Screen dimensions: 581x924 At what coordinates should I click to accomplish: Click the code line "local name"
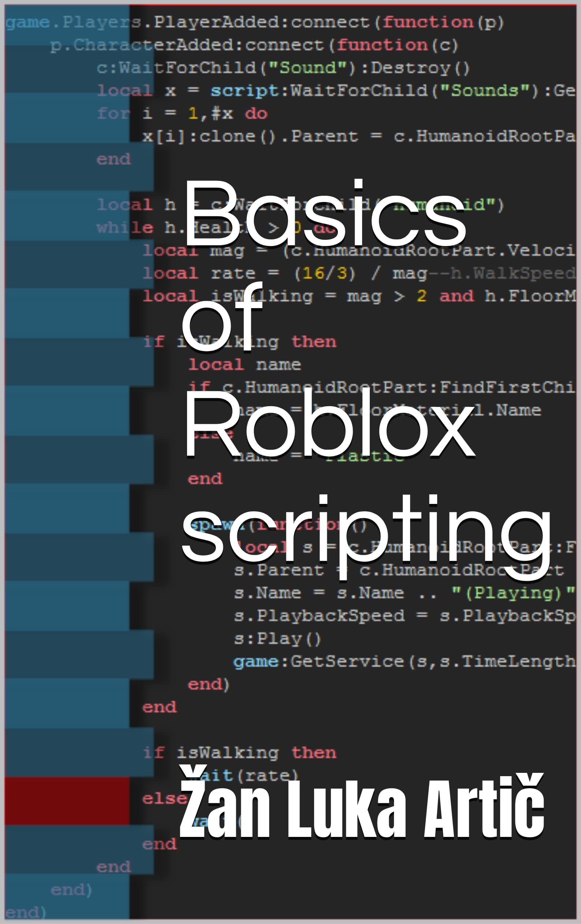tap(245, 364)
